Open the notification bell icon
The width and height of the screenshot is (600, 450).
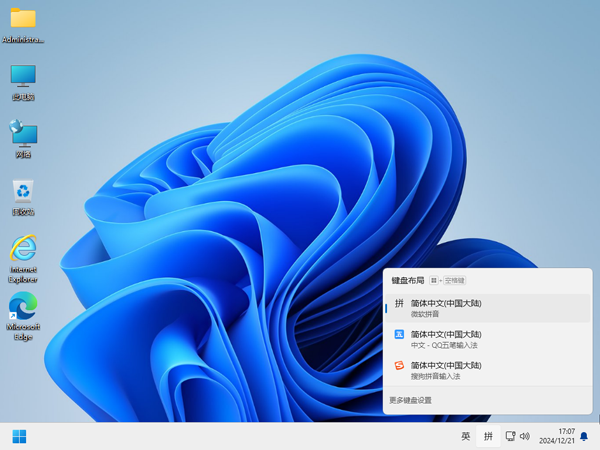point(584,436)
